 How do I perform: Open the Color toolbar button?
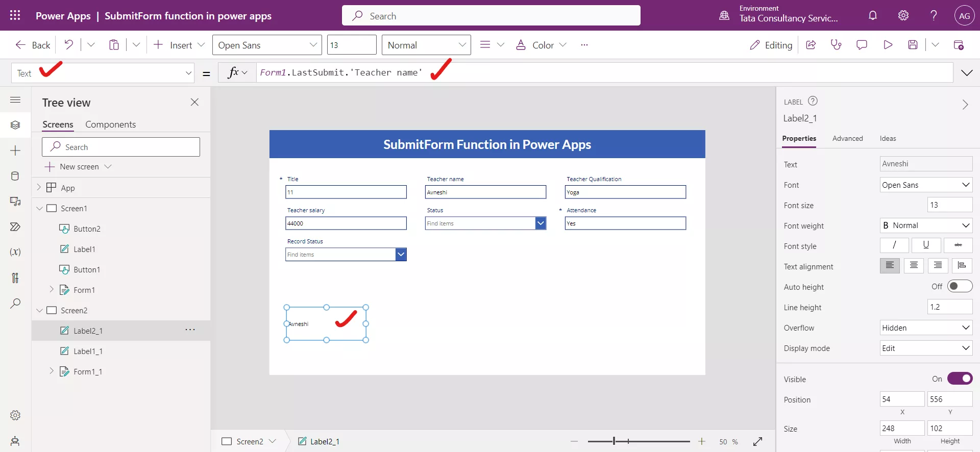click(x=541, y=45)
